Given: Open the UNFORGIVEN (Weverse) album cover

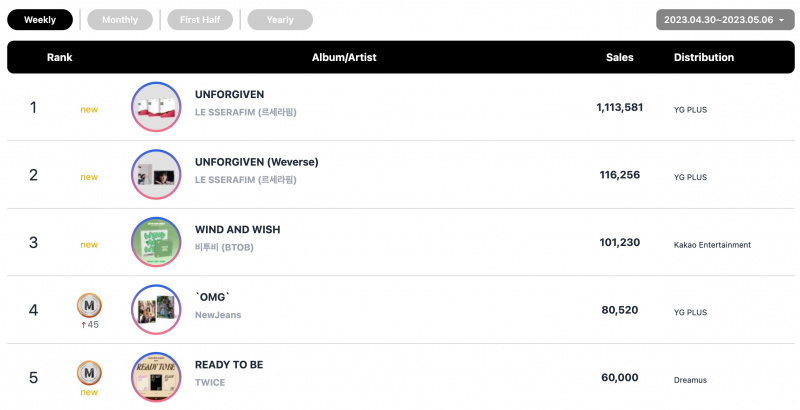Looking at the screenshot, I should point(156,174).
